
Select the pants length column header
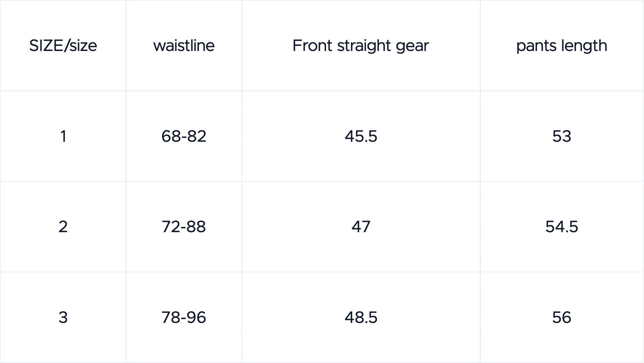tap(562, 46)
